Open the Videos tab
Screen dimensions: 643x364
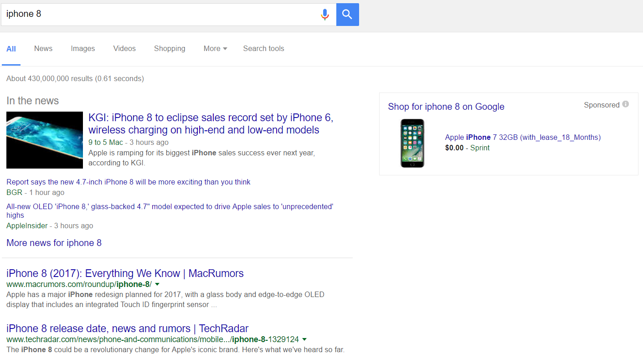124,49
